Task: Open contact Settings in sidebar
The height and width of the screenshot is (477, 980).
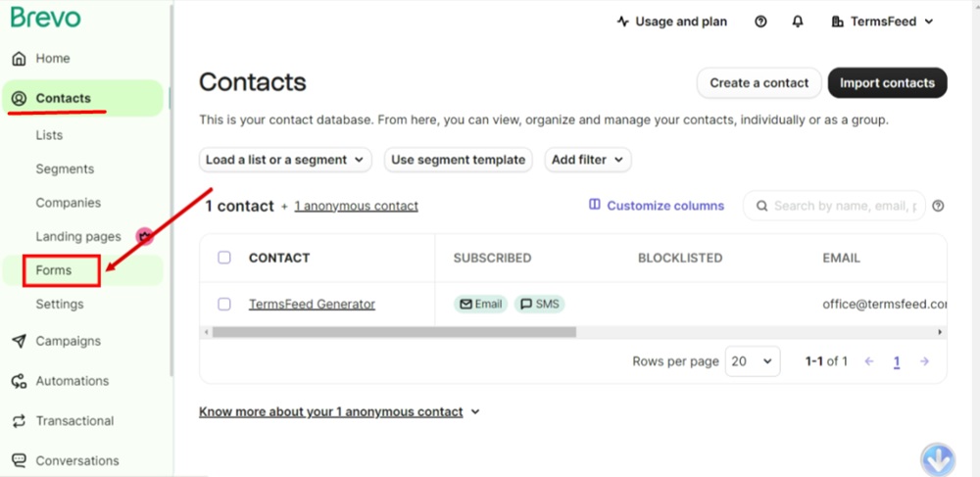Action: (x=60, y=304)
